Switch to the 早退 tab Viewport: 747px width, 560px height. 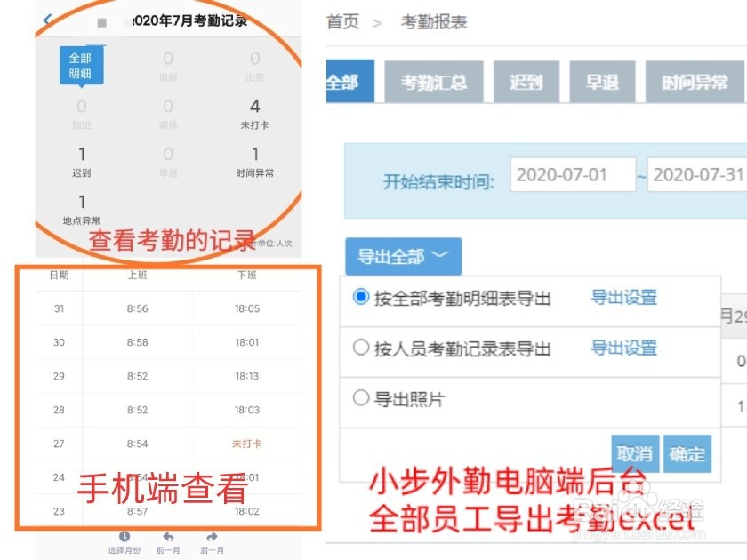click(602, 82)
